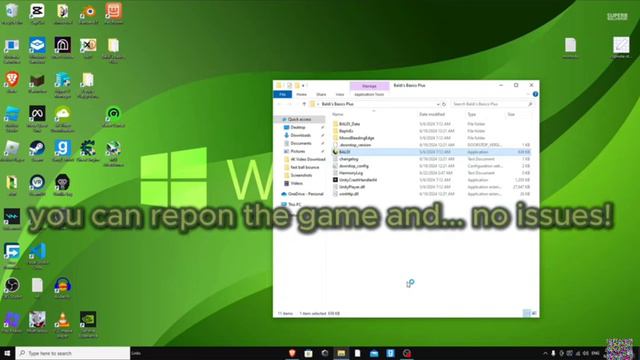Open the Home ribbon tab
The image size is (640, 360).
point(302,94)
